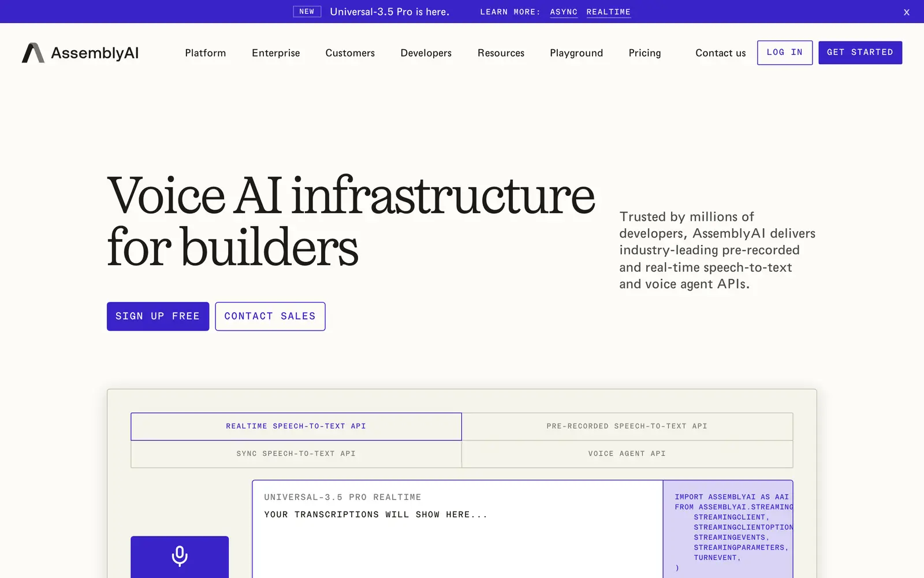Screen dimensions: 924x578
Task: Follow the ASYNC link in banner
Action: 564,12
